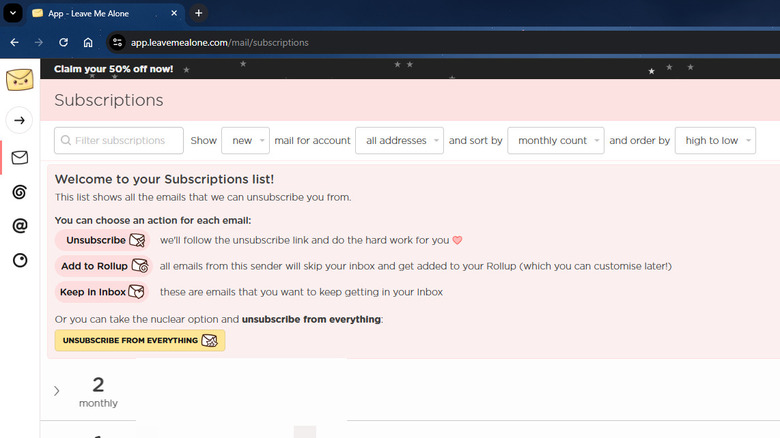Go back with the browser back arrow
Screen dimensions: 780x438
[14, 42]
